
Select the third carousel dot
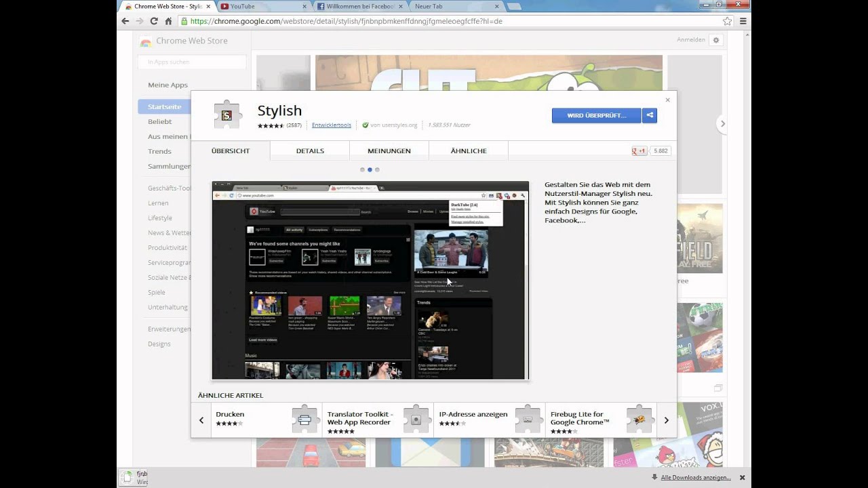tap(377, 169)
